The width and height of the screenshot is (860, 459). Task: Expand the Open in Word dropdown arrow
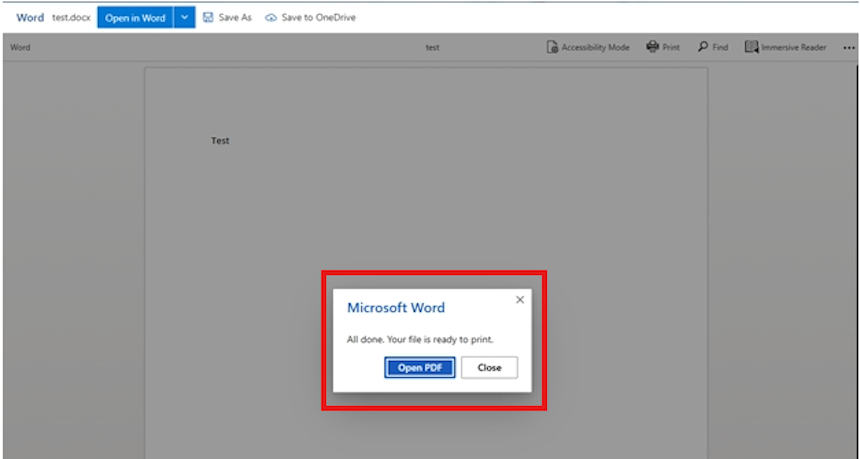click(x=185, y=18)
